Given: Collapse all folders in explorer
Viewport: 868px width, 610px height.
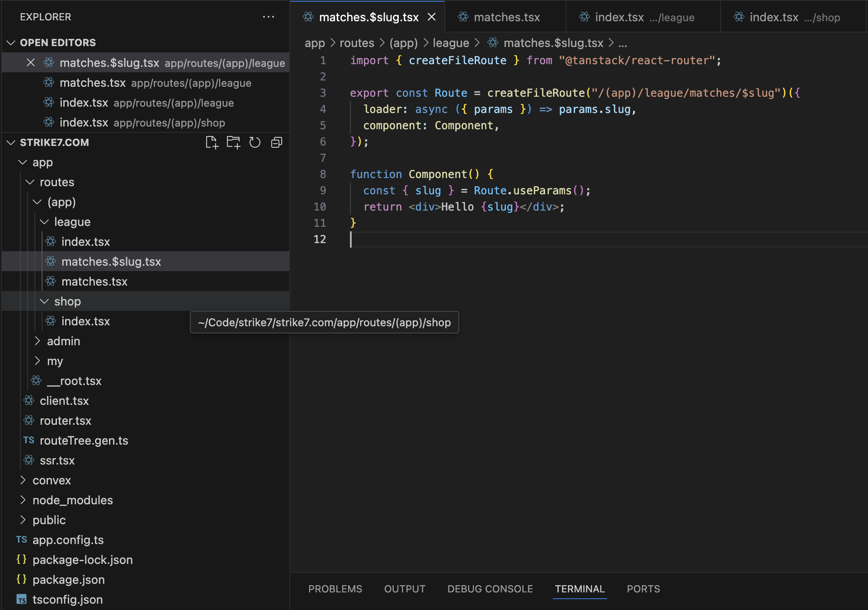Looking at the screenshot, I should point(277,142).
